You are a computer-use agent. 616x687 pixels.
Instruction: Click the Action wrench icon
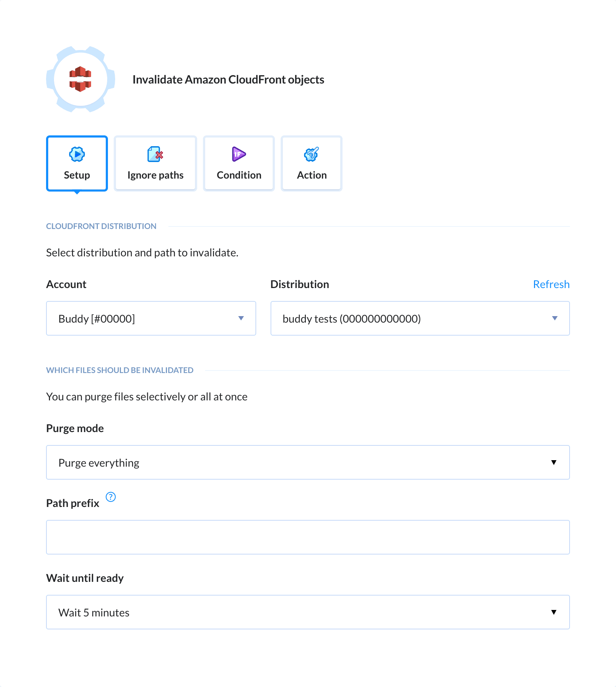[311, 154]
